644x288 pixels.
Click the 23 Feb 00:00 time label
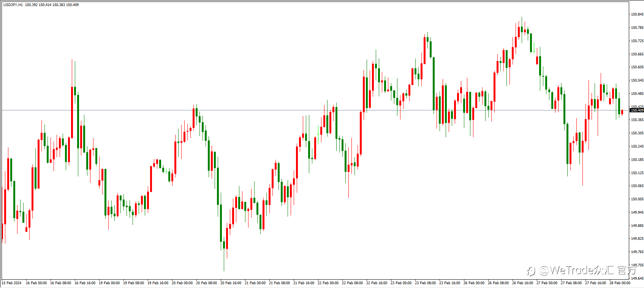pos(401,283)
